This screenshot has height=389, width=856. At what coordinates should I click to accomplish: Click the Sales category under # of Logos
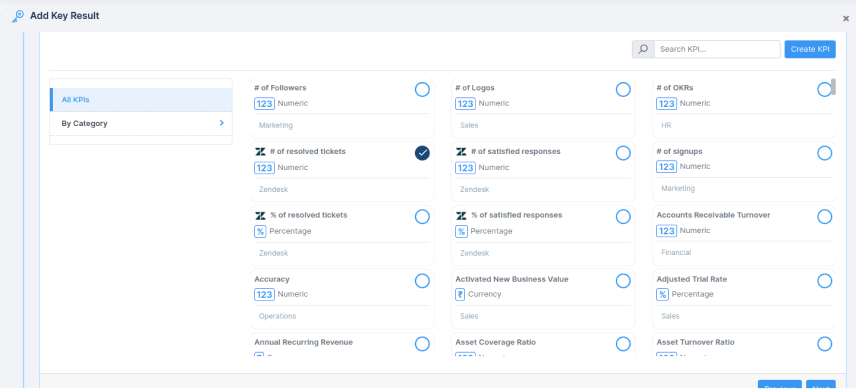[x=469, y=125]
